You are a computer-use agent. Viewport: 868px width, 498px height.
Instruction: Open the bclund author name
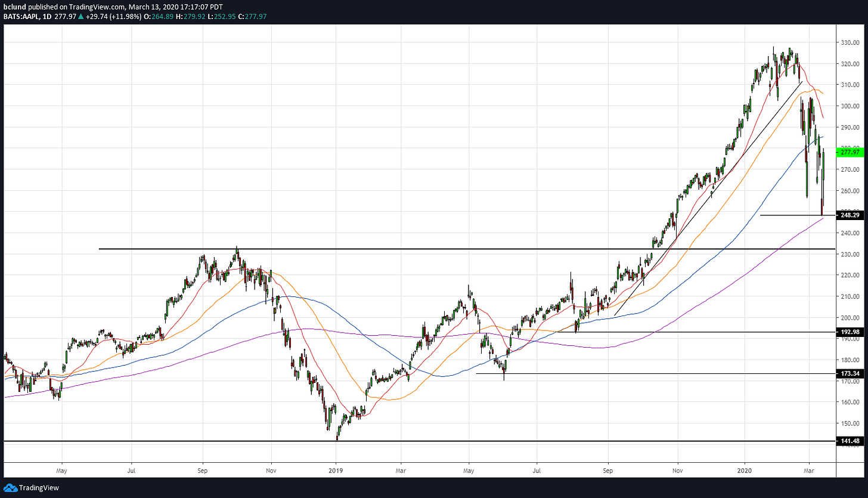click(x=15, y=7)
